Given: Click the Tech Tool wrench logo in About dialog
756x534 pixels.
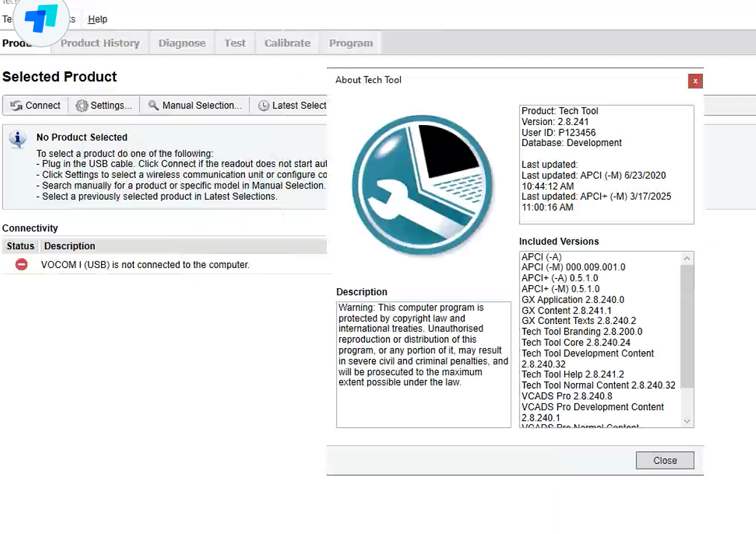Looking at the screenshot, I should 422,185.
